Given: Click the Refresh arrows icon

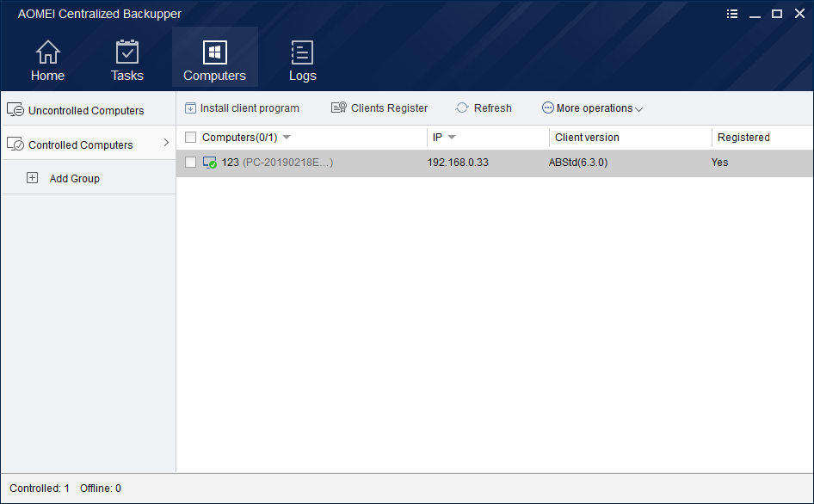Looking at the screenshot, I should tap(462, 108).
